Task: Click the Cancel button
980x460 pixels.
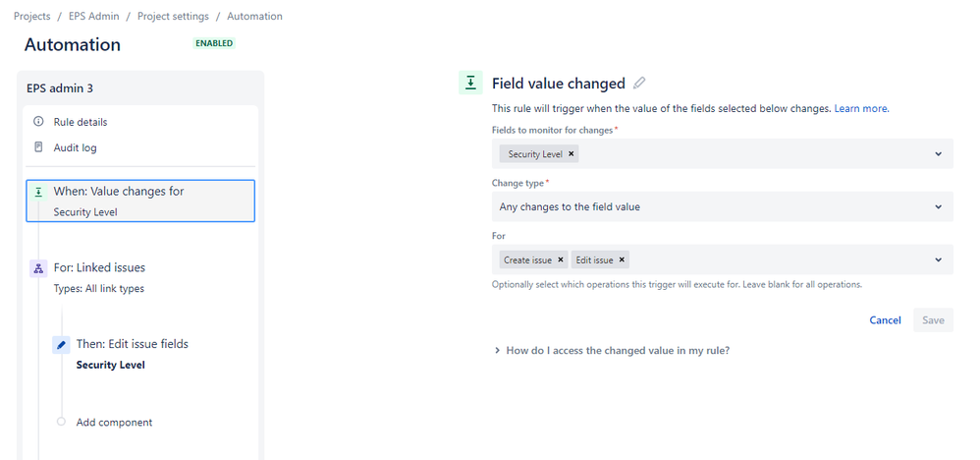Action: coord(885,319)
